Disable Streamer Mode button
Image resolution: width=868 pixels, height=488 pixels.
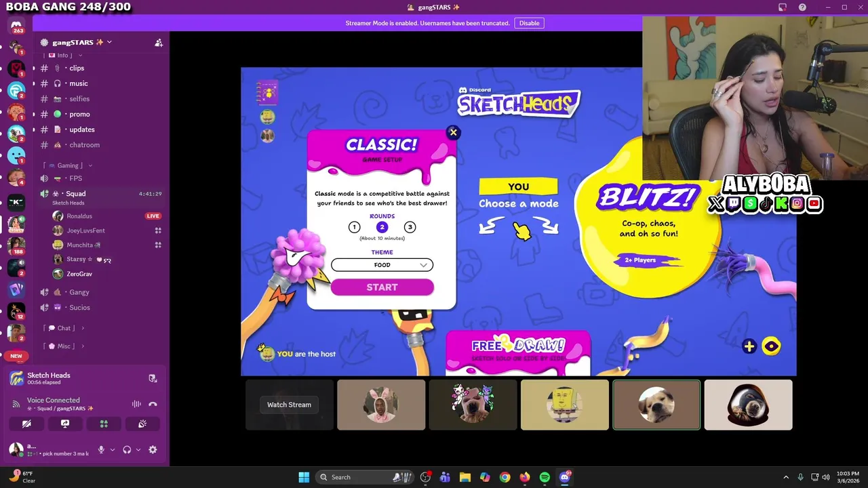point(530,23)
